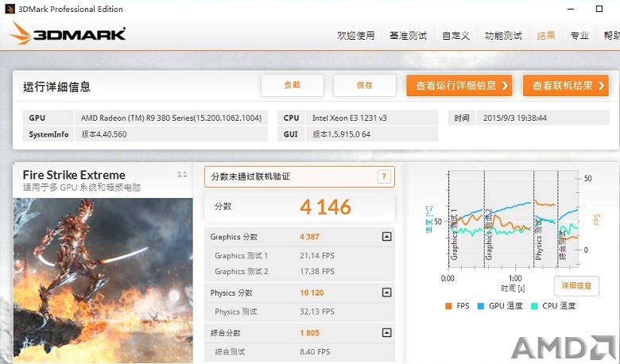The height and width of the screenshot is (364, 620).
Task: Open the 自定义 tab
Action: [456, 36]
